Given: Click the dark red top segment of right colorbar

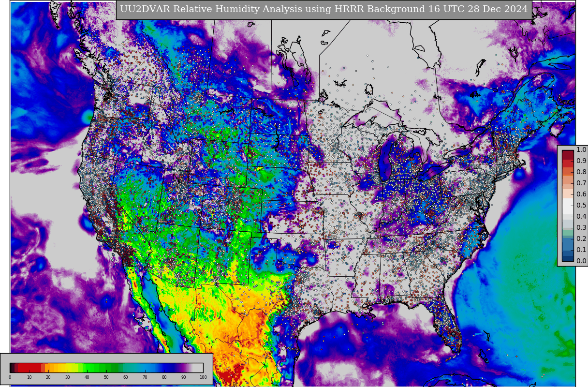Looking at the screenshot, I should (x=568, y=155).
